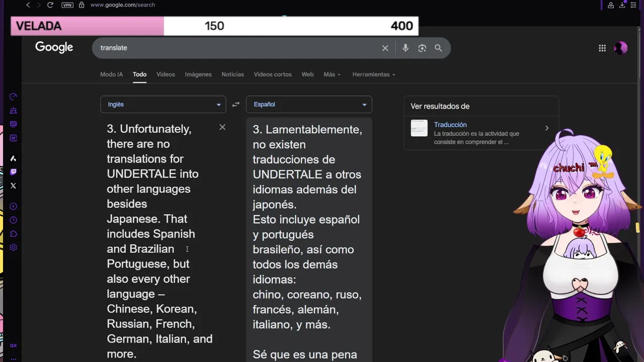The width and height of the screenshot is (644, 362).
Task: Open the striped panel icon in sidebar
Action: 14,124
